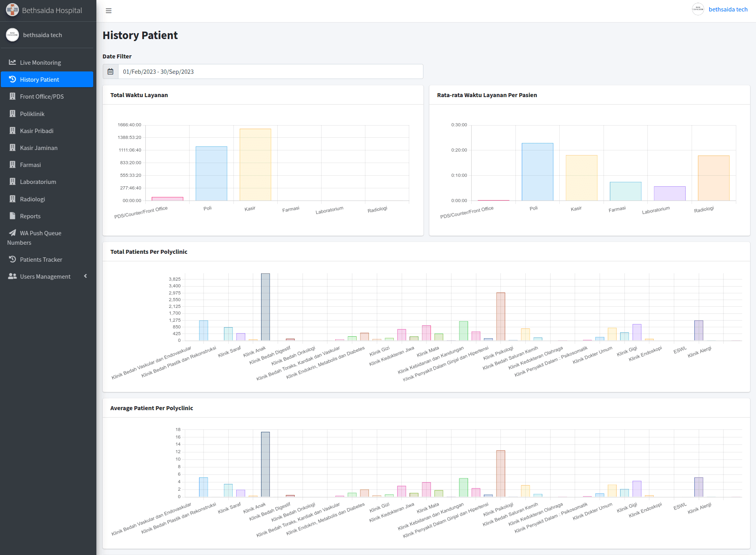Click the blue Poli bar in Rata-rata chart
Image resolution: width=756 pixels, height=555 pixels.
(x=537, y=172)
